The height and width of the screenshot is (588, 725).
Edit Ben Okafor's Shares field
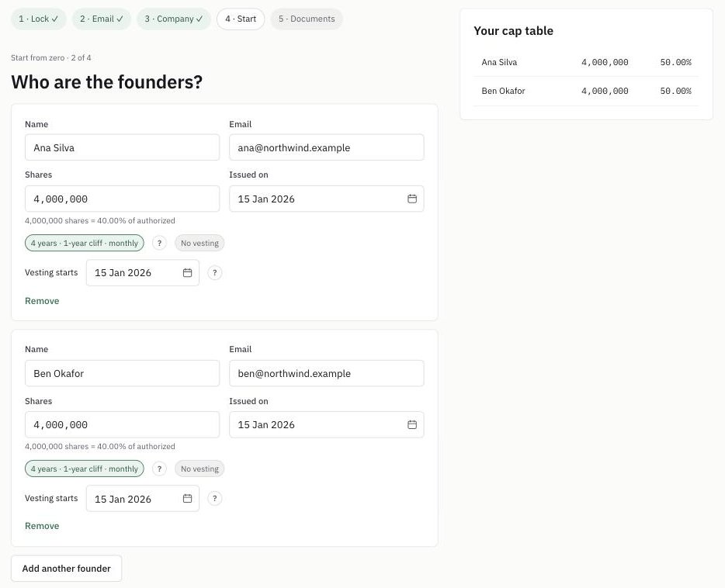(122, 424)
